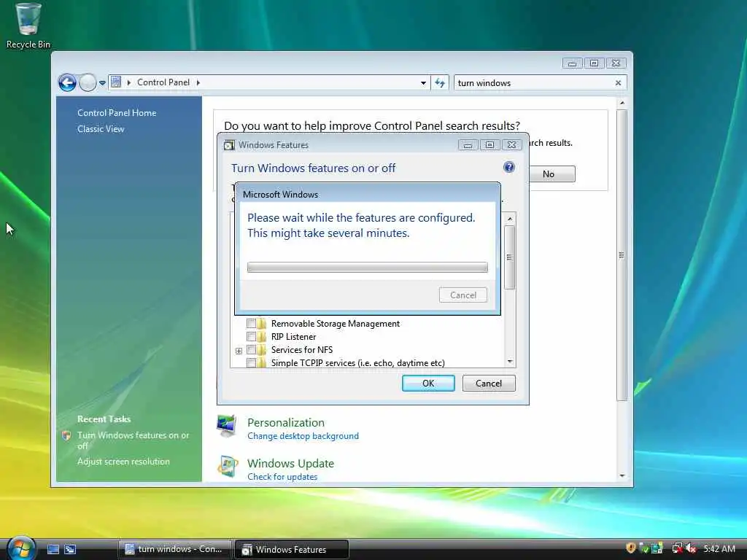This screenshot has width=747, height=560.
Task: Expand the Services for NFS tree node
Action: pos(239,351)
